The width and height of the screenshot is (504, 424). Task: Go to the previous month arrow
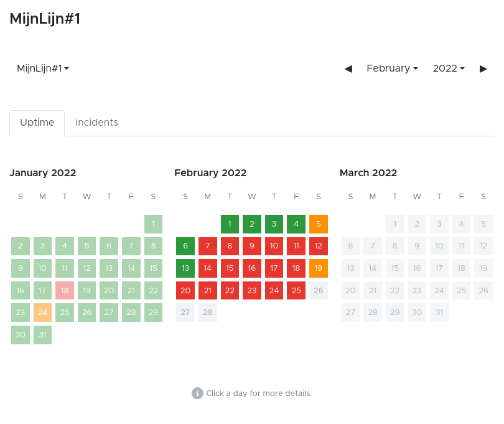pos(348,68)
